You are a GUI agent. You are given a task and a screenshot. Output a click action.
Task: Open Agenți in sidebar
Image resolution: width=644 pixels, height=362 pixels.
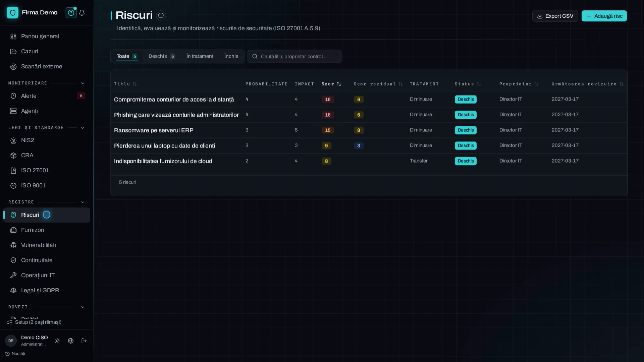pyautogui.click(x=47, y=111)
